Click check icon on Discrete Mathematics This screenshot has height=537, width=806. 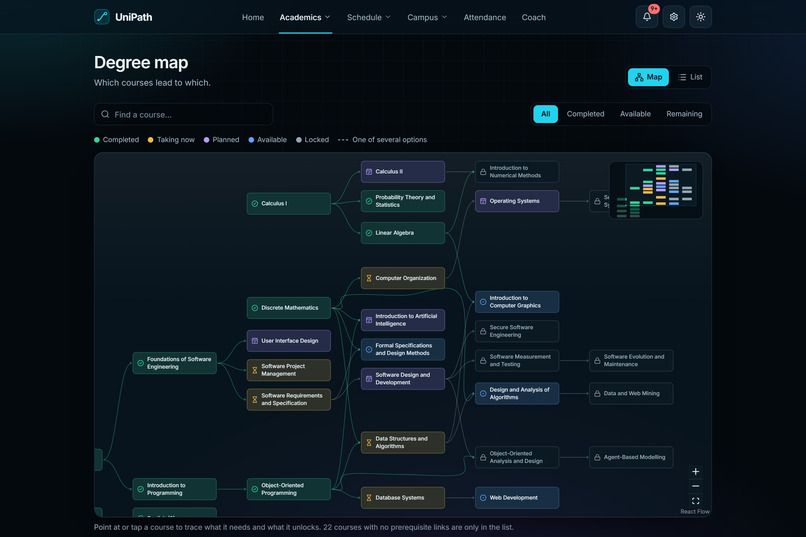click(x=254, y=308)
